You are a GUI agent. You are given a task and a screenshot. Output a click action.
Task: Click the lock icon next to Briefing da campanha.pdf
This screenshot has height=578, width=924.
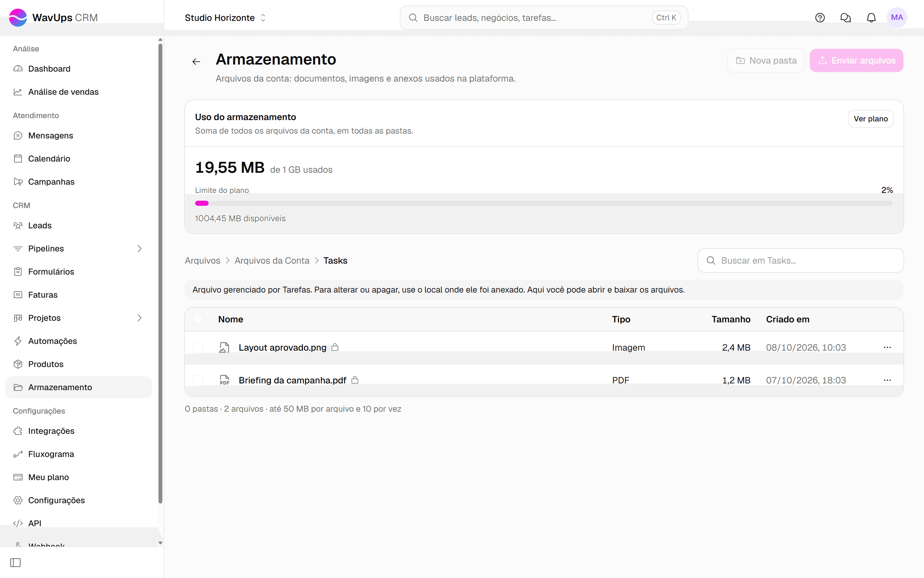[355, 380]
